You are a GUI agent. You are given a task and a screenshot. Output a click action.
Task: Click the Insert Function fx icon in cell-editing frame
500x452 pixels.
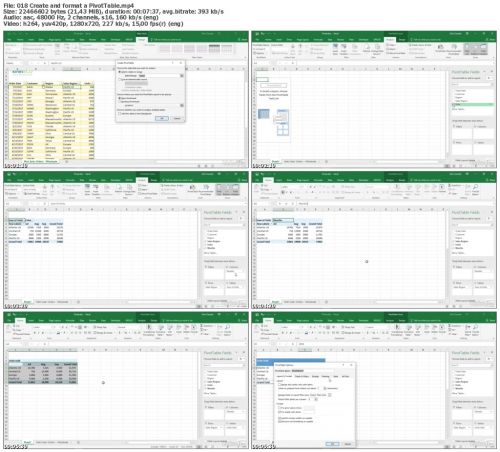coord(293,204)
